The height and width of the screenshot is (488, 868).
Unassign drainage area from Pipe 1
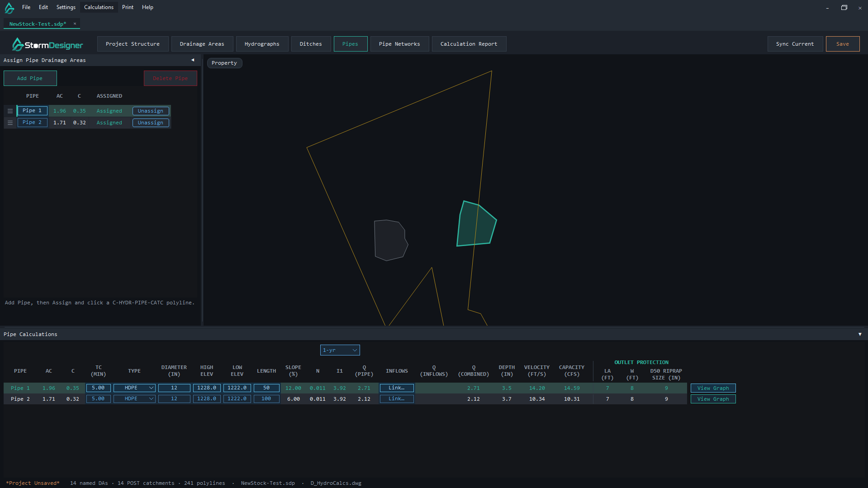click(151, 111)
